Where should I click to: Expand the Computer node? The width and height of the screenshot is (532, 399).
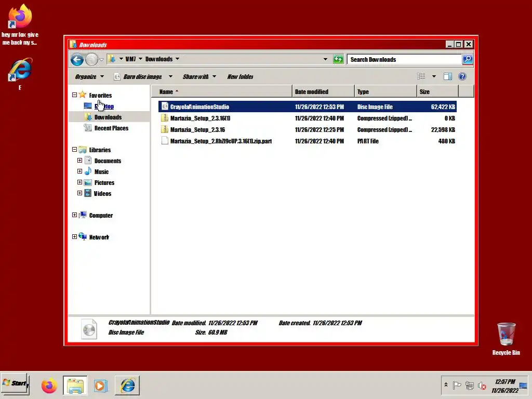pyautogui.click(x=74, y=215)
